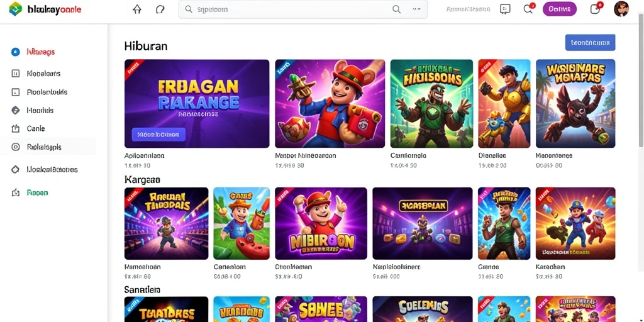
Task: Open the green HIUISOOKS game thumbnail
Action: coord(431,104)
